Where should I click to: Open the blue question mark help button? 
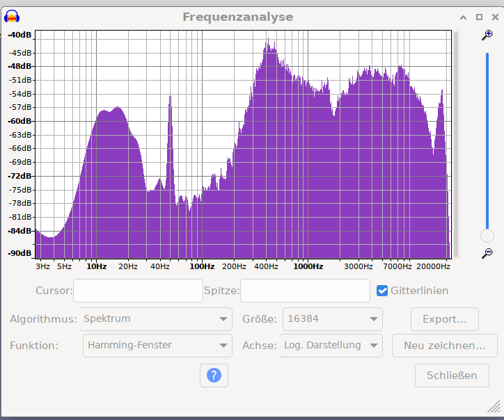coord(214,375)
